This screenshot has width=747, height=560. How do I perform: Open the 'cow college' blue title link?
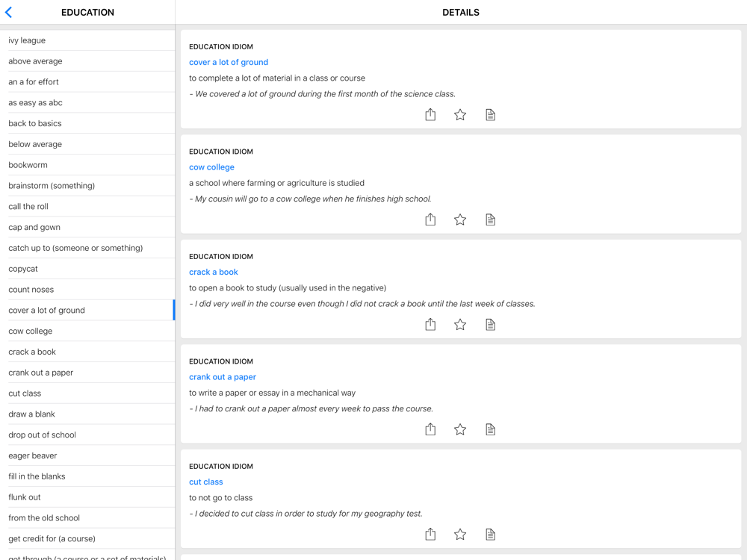point(211,167)
